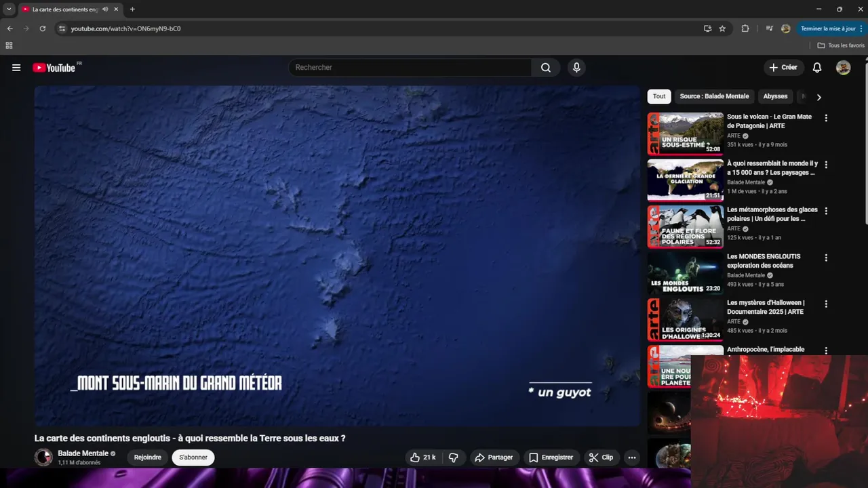Open Les mystères d'Halloween documentary title

(x=766, y=307)
